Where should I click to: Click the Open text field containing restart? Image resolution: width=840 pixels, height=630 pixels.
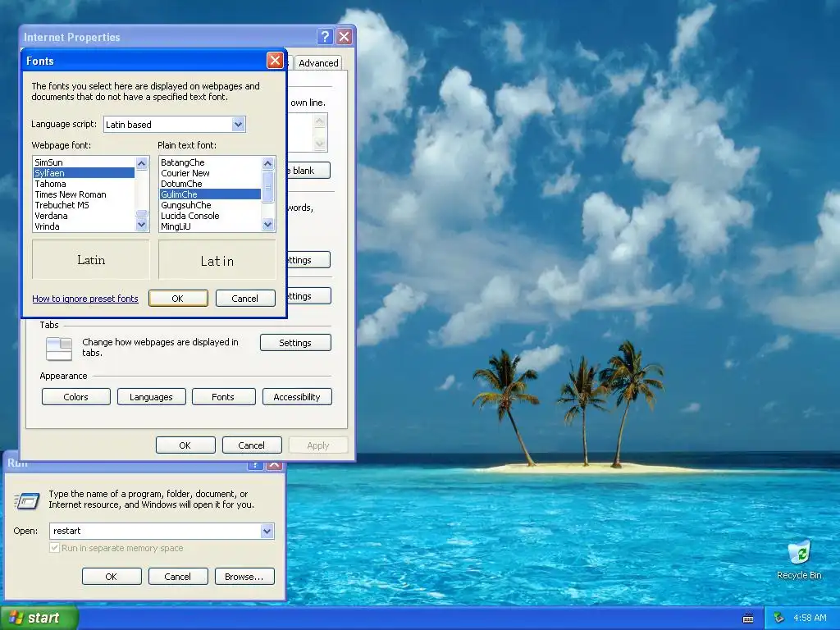point(155,531)
